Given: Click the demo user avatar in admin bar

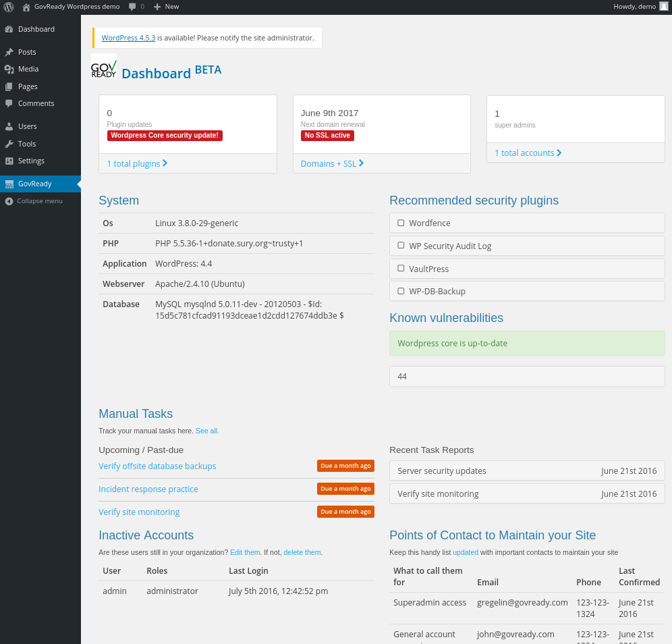Looking at the screenshot, I should [664, 7].
